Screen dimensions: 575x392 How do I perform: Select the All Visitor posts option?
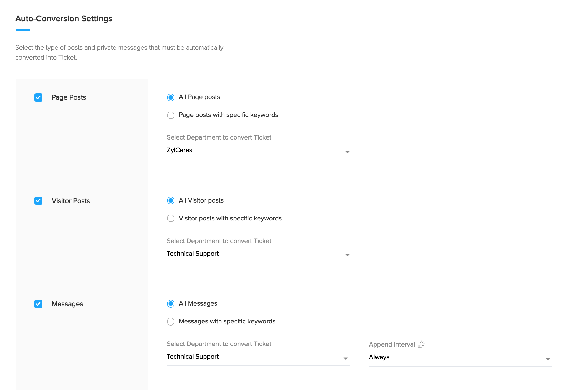click(171, 201)
